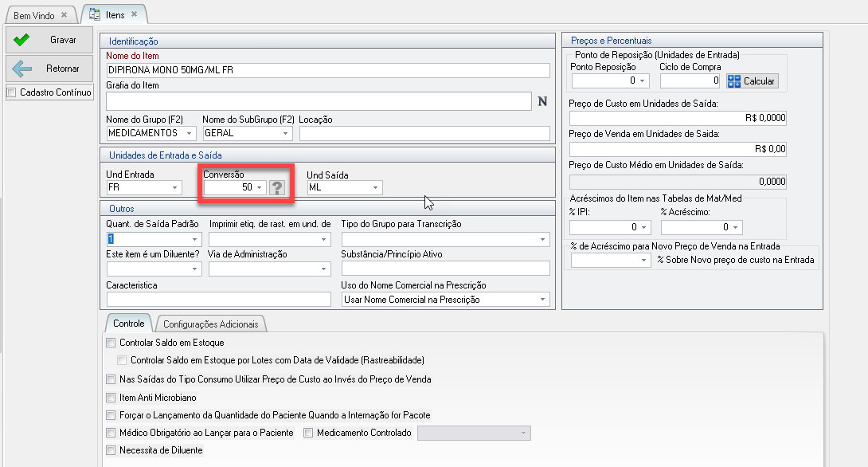The height and width of the screenshot is (467, 868).
Task: Click the bold N icon beside Grafia do Item
Action: pyautogui.click(x=543, y=101)
